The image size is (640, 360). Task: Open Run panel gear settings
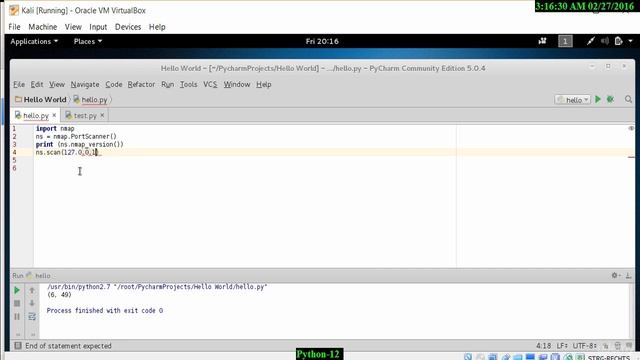click(615, 276)
